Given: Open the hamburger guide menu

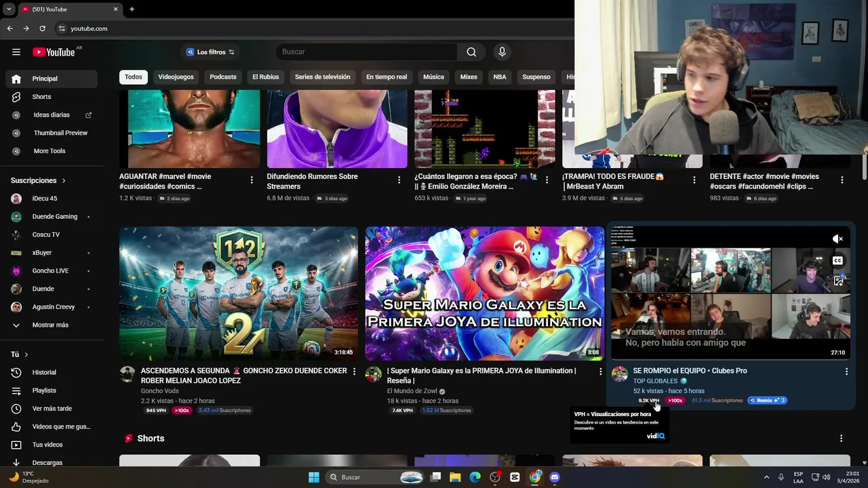Looking at the screenshot, I should tap(16, 52).
